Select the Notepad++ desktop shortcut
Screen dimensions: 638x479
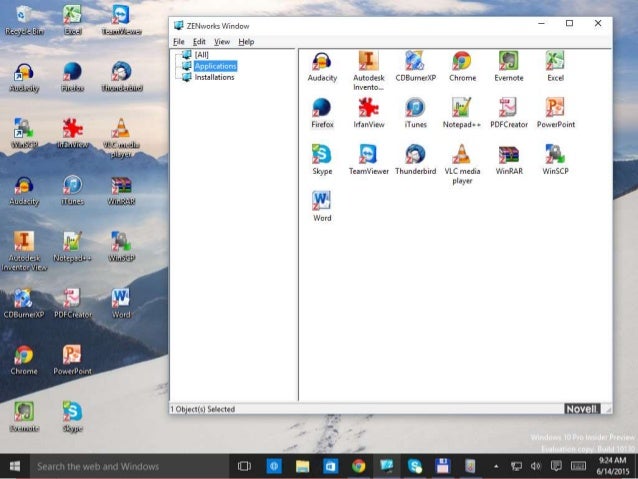click(72, 247)
